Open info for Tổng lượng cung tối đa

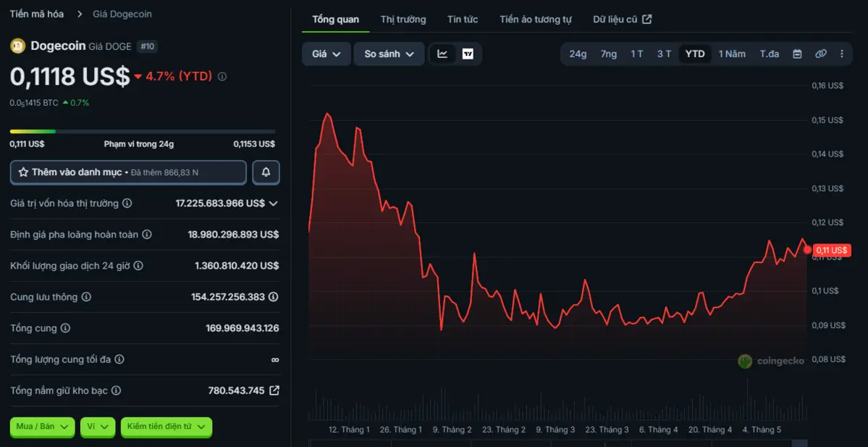[x=119, y=359]
